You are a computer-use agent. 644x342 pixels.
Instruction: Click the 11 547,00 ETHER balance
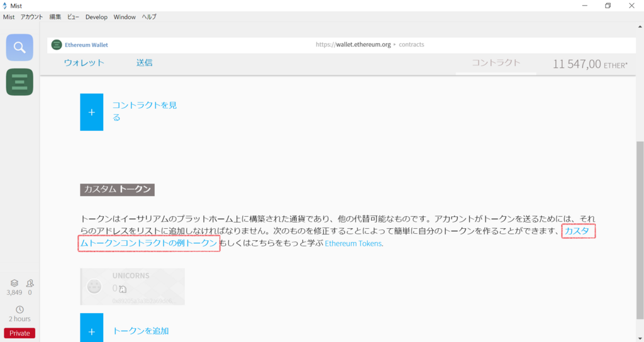coord(590,64)
